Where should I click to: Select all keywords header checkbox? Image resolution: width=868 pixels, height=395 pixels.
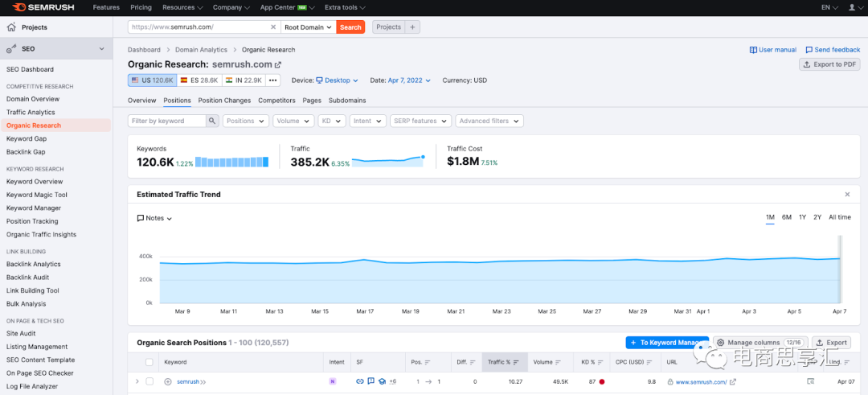(x=149, y=362)
